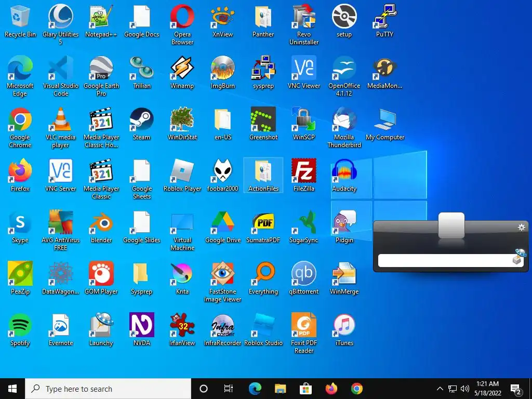This screenshot has width=532, height=399.
Task: Select the Launchy desktop shortcut
Action: coord(101,330)
